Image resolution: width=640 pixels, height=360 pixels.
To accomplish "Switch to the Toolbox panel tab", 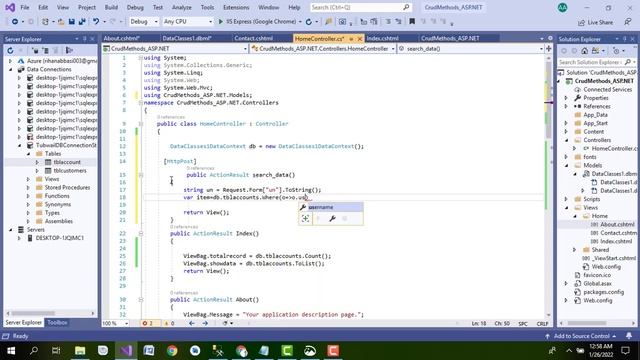I will (x=57, y=322).
